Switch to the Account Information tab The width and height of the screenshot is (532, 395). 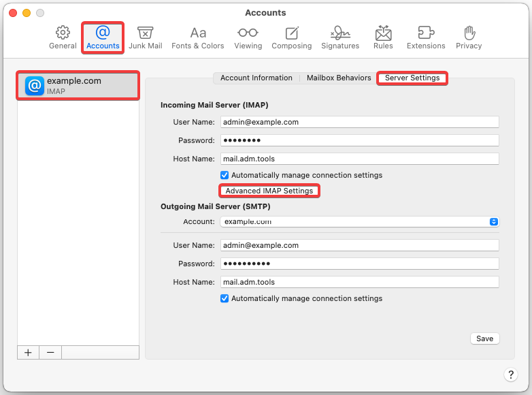click(256, 78)
